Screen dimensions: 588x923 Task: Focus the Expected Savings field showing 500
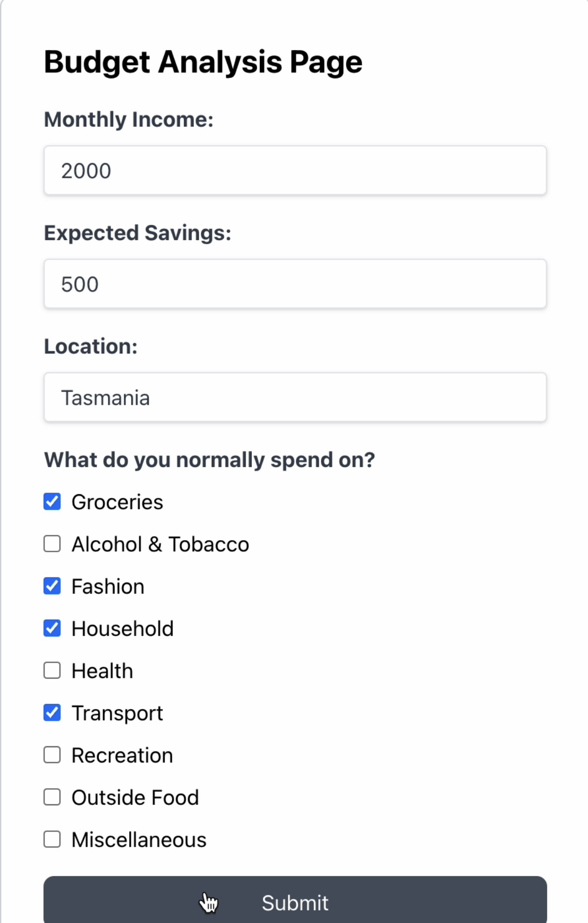[x=295, y=284]
